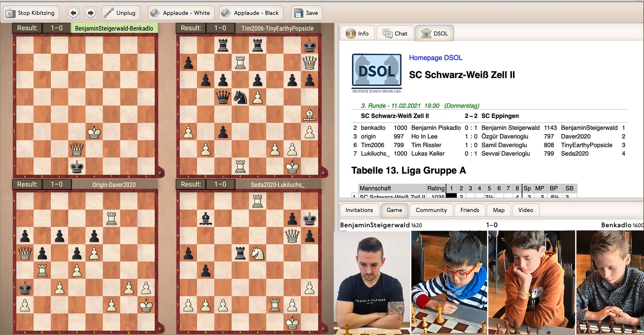The height and width of the screenshot is (335, 644).
Task: Switch to the Community tab
Action: pos(431,210)
